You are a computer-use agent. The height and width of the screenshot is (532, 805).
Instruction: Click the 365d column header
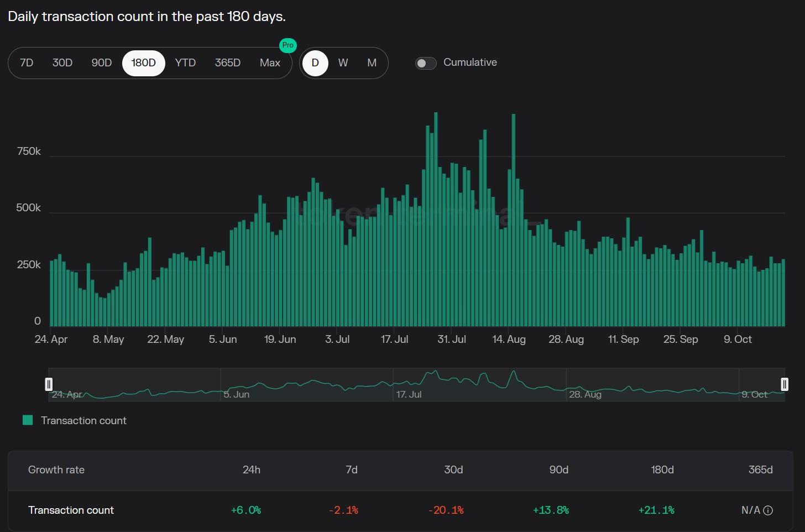click(761, 470)
